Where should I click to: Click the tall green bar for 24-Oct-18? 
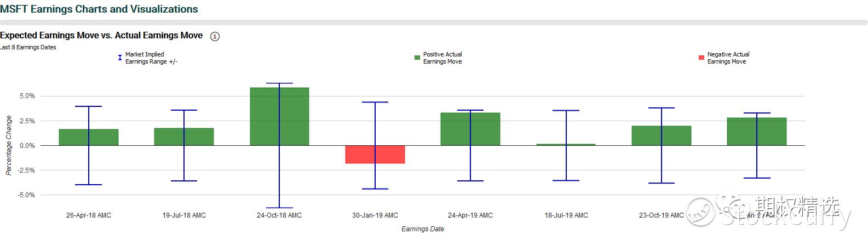265,117
